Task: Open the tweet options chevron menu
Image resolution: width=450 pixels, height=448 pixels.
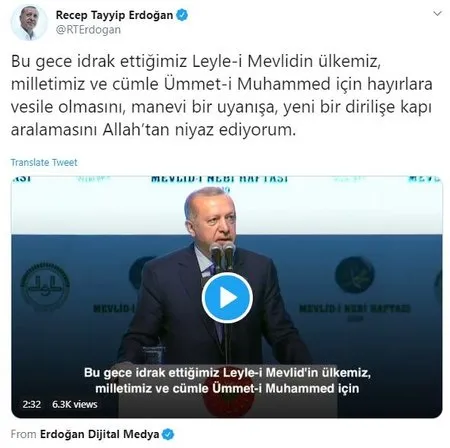Action: [x=437, y=14]
